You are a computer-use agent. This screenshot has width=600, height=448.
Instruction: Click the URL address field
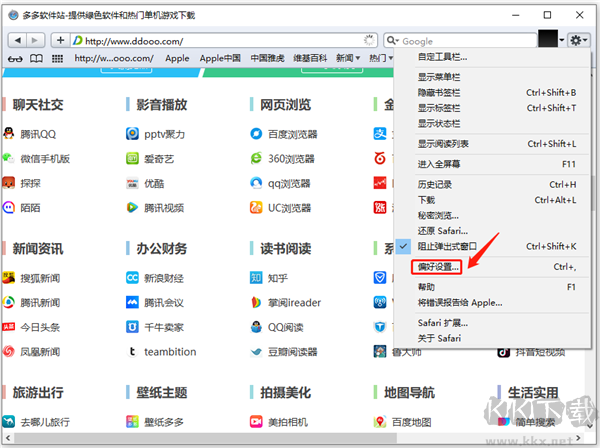(x=224, y=41)
